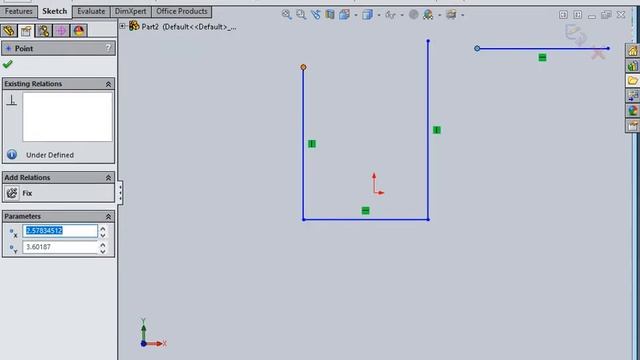Click Display Style cube icon
640x360 pixels.
pyautogui.click(x=367, y=15)
